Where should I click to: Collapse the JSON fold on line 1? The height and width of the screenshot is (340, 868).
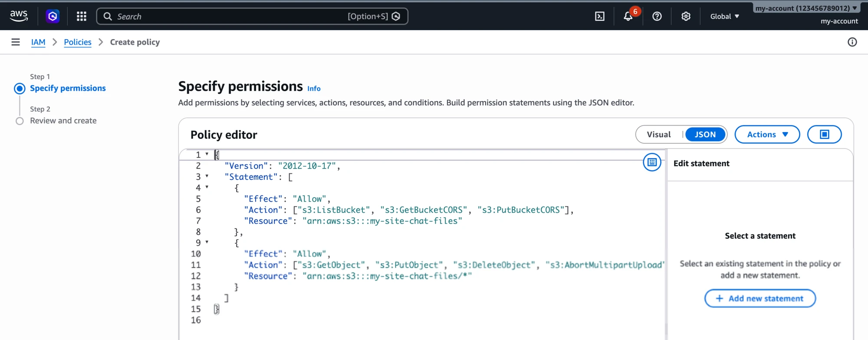click(207, 154)
